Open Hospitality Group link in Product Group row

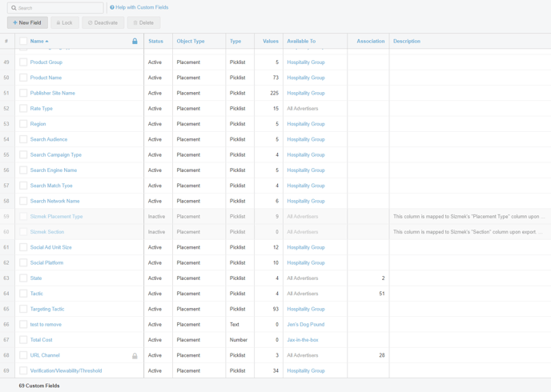[306, 62]
